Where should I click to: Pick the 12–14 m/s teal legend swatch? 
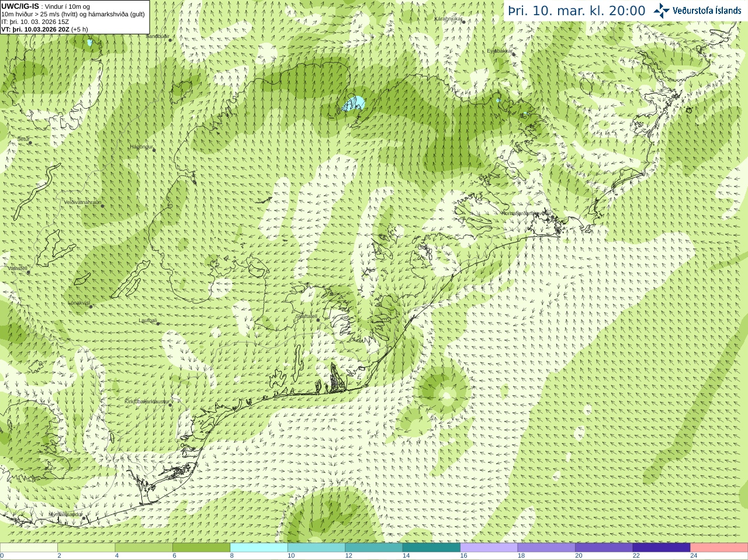pyautogui.click(x=374, y=548)
